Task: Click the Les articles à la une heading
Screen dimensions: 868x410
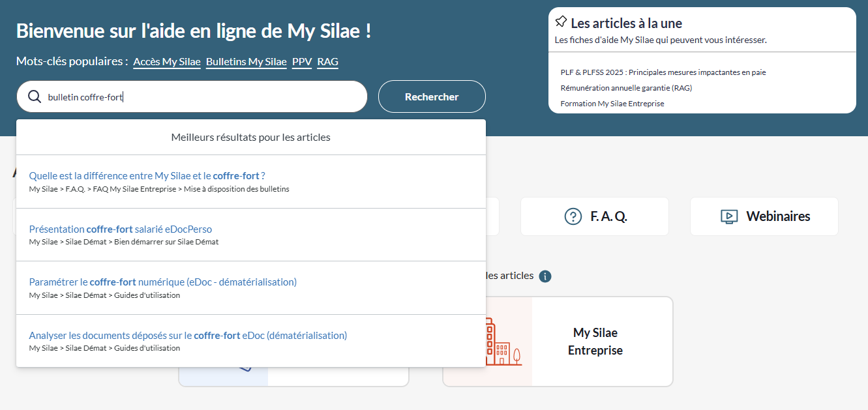Action: [626, 23]
